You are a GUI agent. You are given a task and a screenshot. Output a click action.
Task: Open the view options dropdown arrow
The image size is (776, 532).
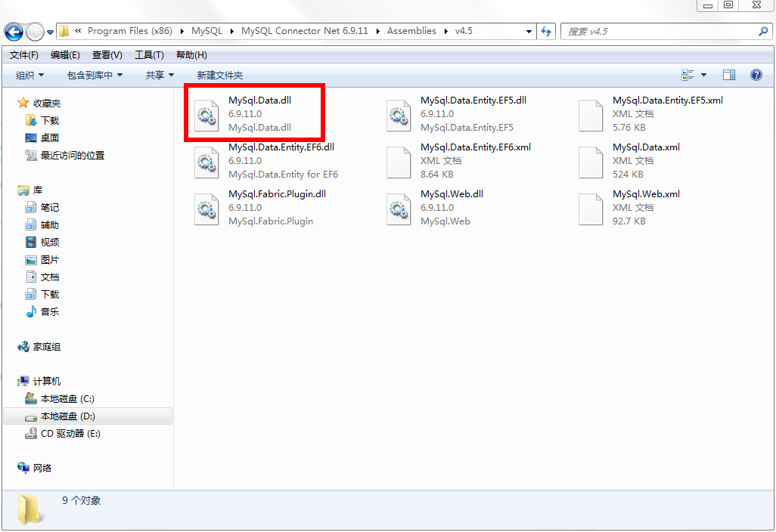pyautogui.click(x=703, y=75)
